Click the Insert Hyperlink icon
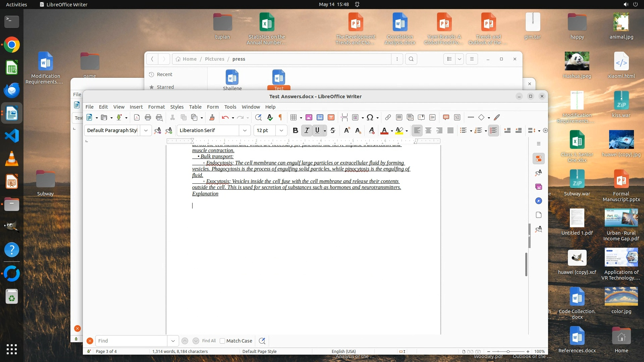Viewport: 644px width, 362px height. [388, 117]
